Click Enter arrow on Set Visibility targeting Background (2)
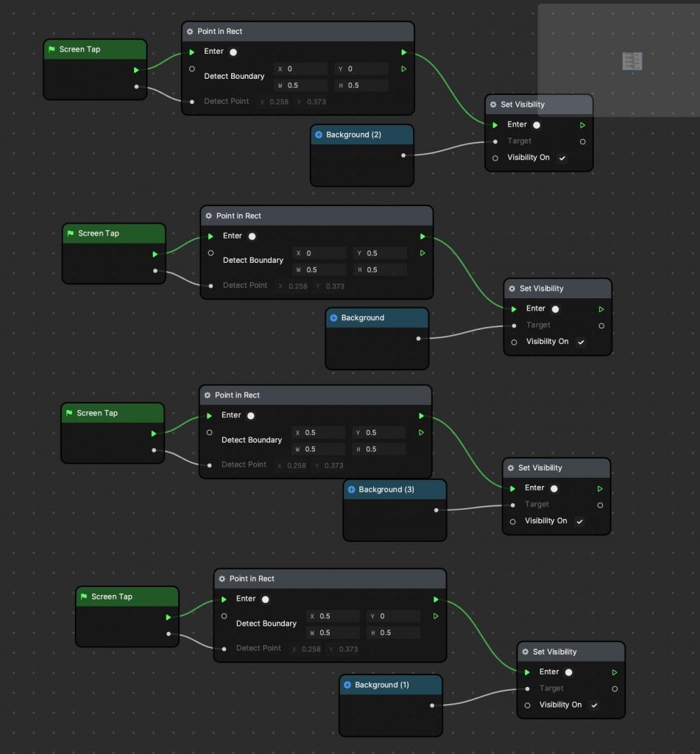Screen dimensions: 700x754 tap(495, 125)
